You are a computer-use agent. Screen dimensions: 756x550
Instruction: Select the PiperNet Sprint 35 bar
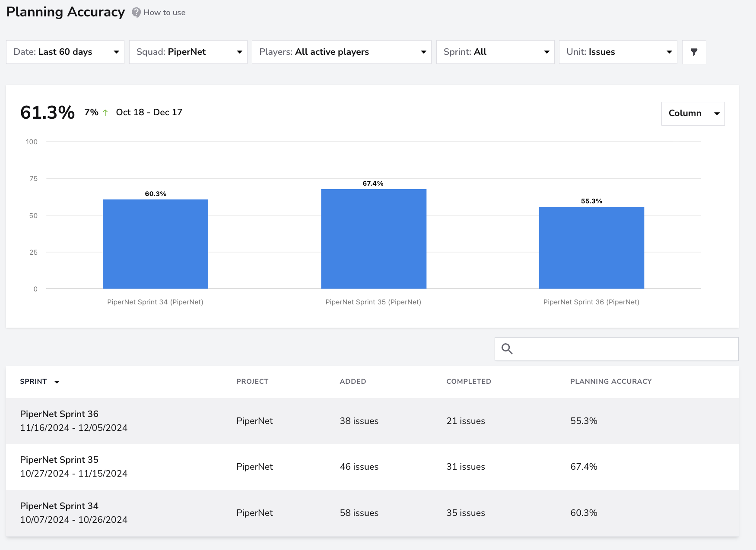click(x=374, y=239)
